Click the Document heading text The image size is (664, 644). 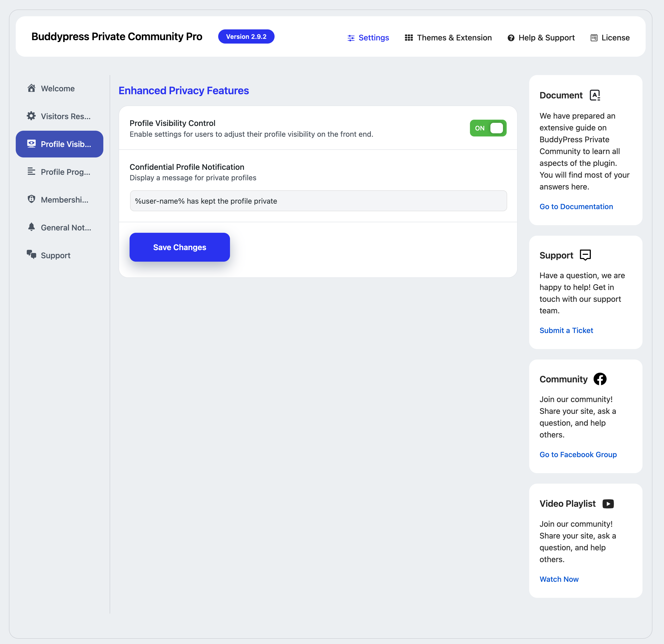click(561, 95)
